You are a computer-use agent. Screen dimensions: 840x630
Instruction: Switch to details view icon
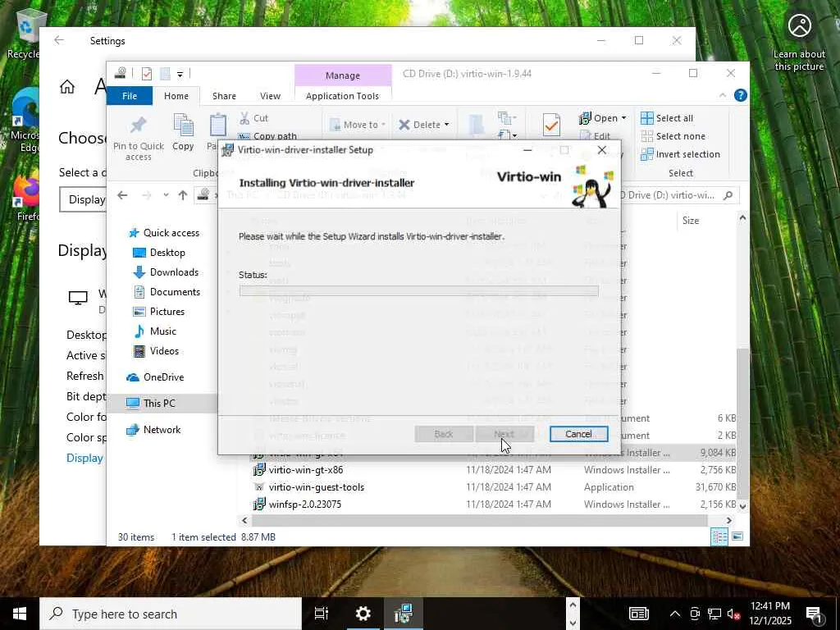click(x=719, y=536)
